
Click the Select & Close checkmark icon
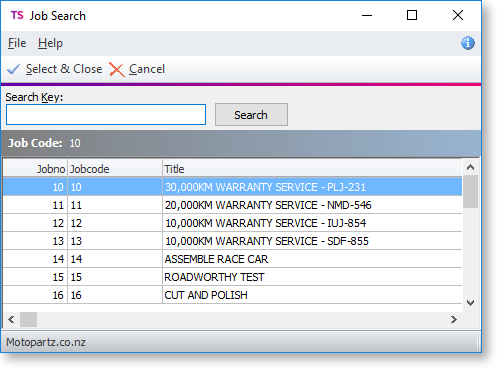pyautogui.click(x=14, y=69)
